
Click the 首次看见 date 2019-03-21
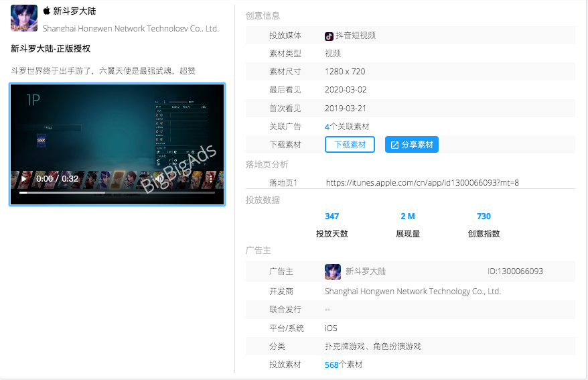(346, 109)
